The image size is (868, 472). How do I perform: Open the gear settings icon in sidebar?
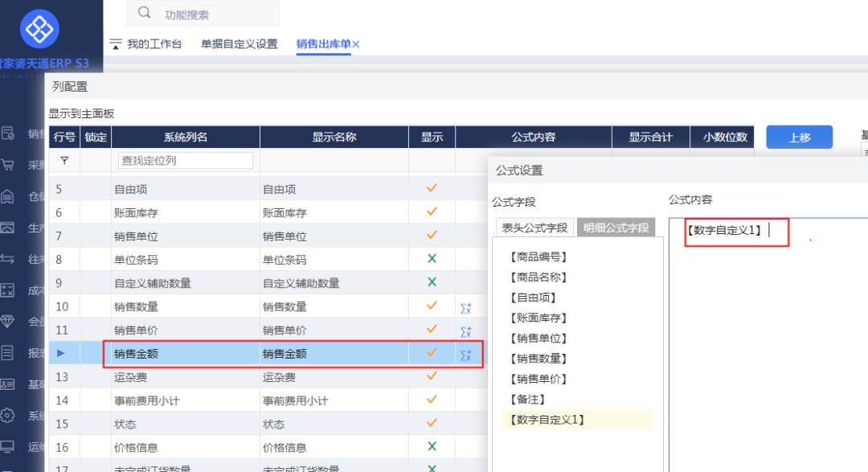point(8,416)
